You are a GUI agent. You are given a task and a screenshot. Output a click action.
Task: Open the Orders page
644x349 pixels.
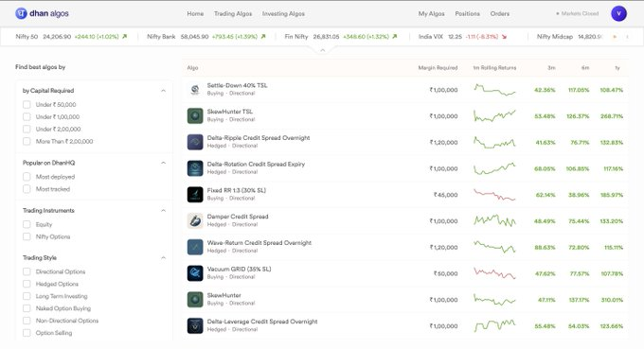tap(499, 13)
